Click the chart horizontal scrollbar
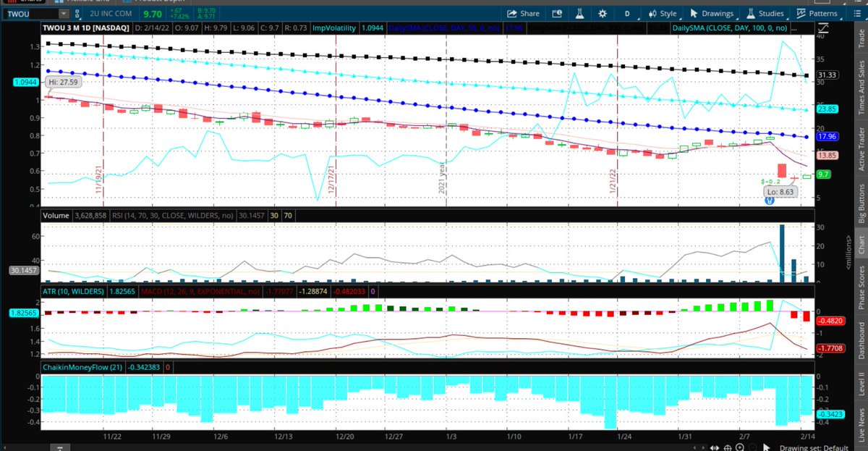 click(x=362, y=447)
